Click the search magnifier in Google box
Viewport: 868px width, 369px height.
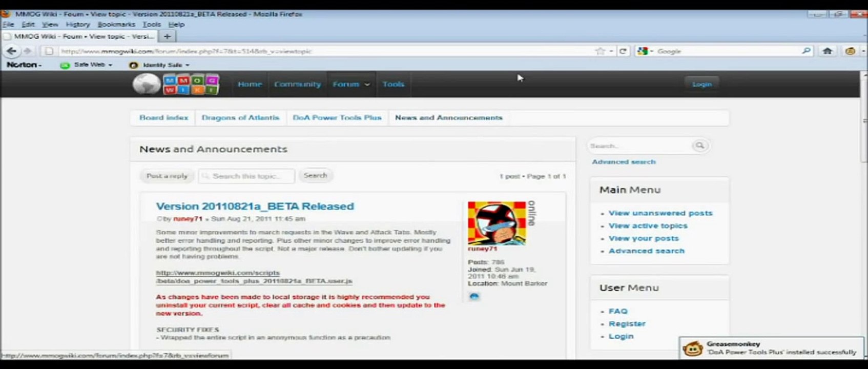coord(806,51)
